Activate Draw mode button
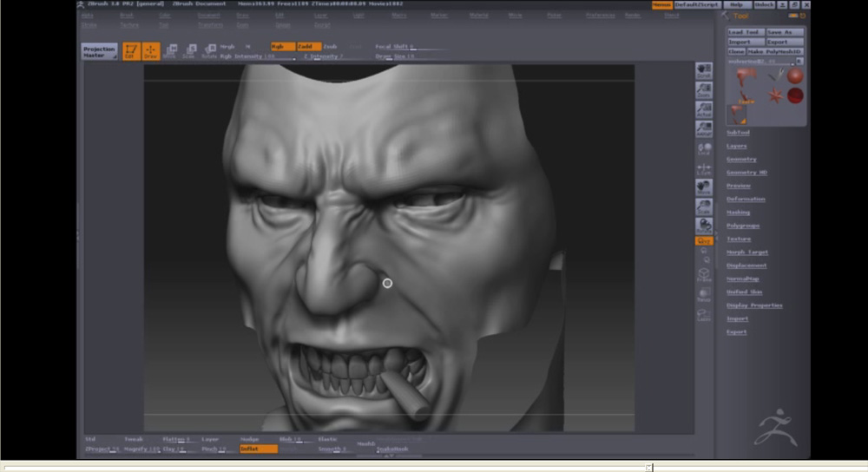Viewport: 868px width, 472px height. (150, 51)
